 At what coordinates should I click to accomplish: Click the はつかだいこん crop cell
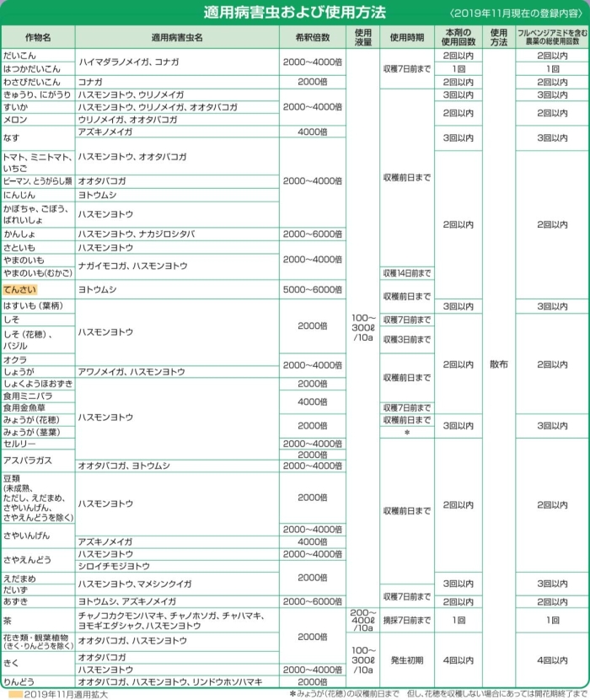tap(38, 69)
